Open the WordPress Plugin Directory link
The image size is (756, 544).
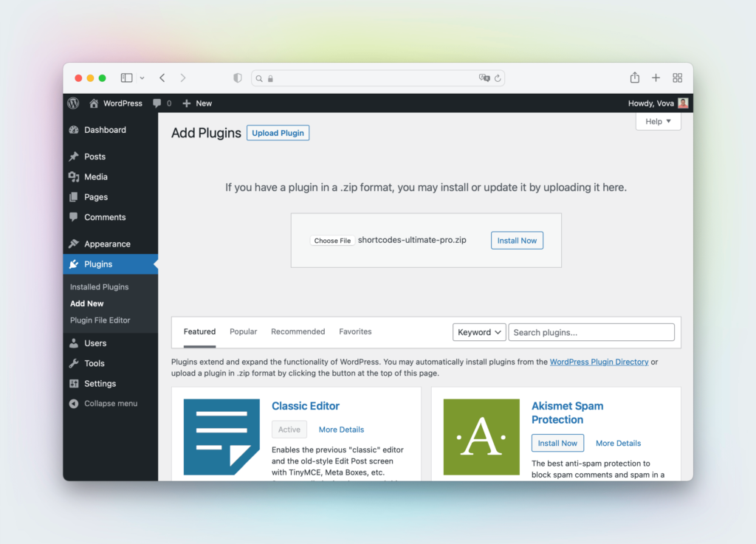tap(599, 362)
